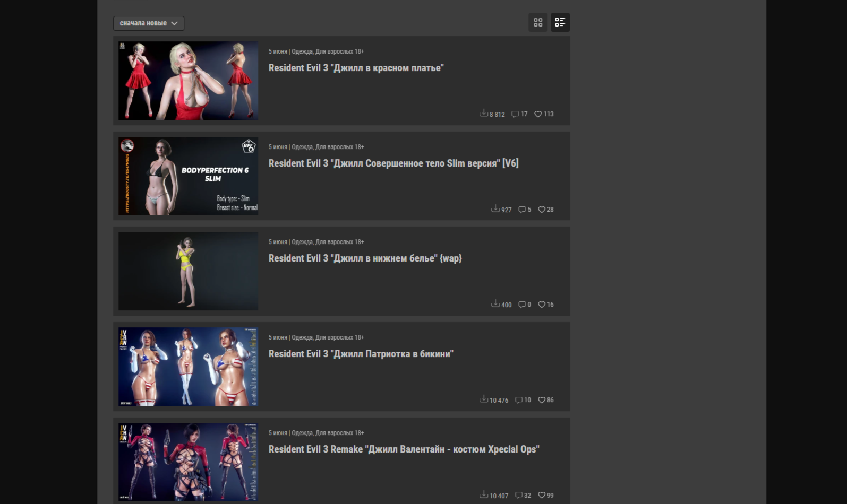The image size is (847, 504).
Task: Like the "Джилл в нижнем белье" mod
Action: [542, 305]
